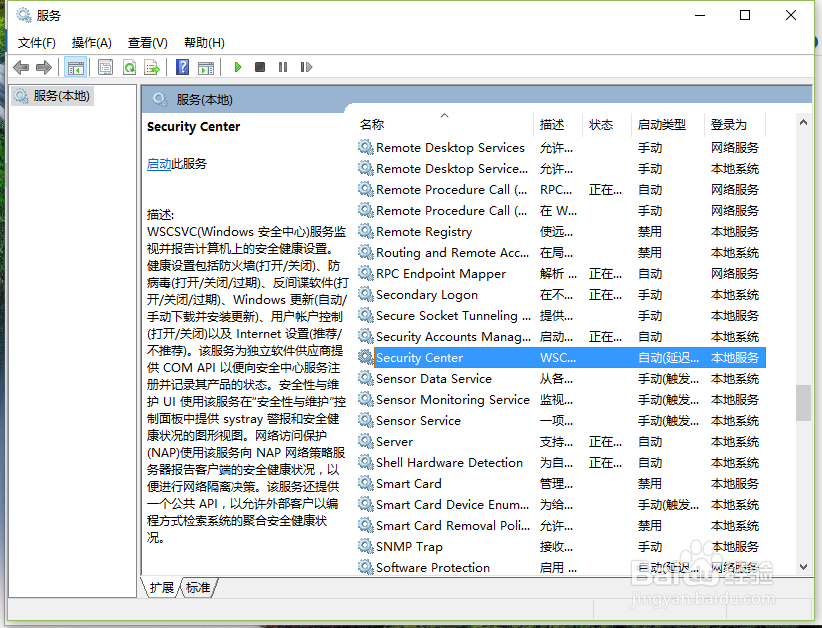The height and width of the screenshot is (628, 822).
Task: Switch to the 标准 tab
Action: [x=196, y=589]
